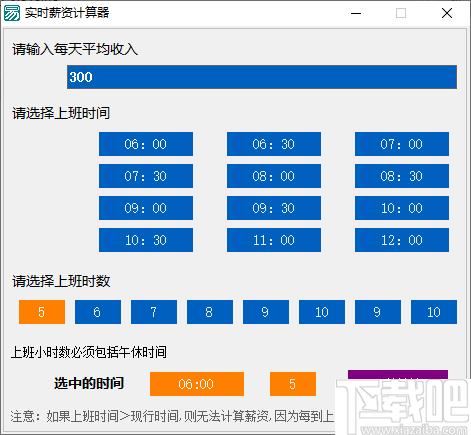Focus the daily average income field
The height and width of the screenshot is (435, 471).
tap(262, 77)
